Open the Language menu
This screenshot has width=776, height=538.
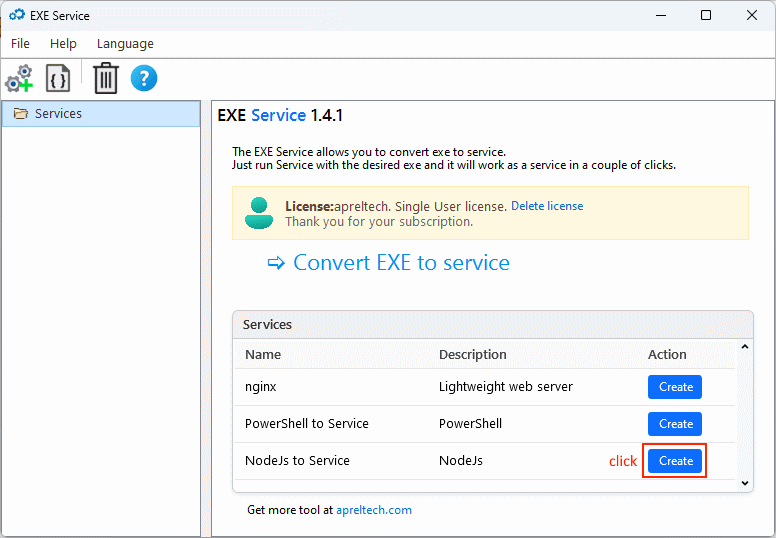[125, 44]
